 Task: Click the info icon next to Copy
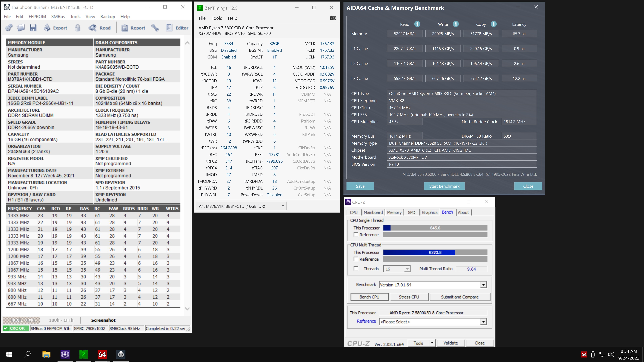tap(494, 24)
